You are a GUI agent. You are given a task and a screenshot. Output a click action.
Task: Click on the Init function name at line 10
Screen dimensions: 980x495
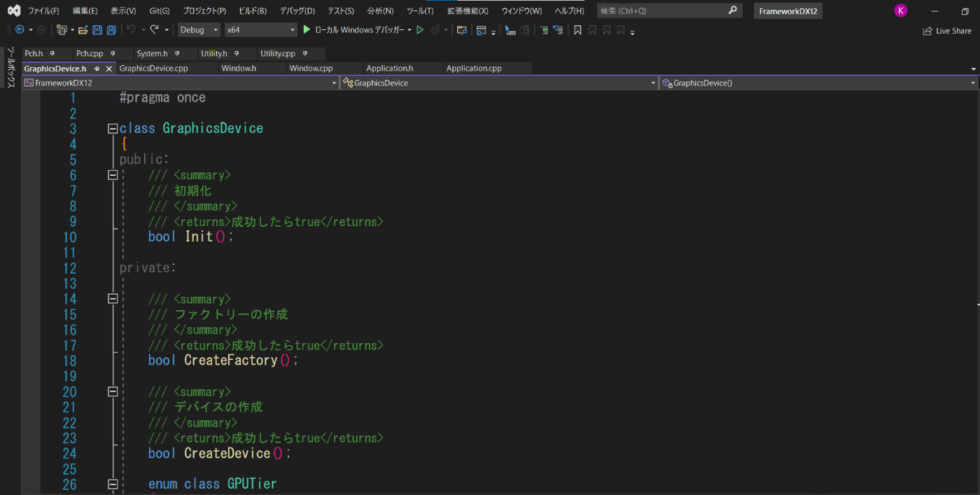[199, 237]
